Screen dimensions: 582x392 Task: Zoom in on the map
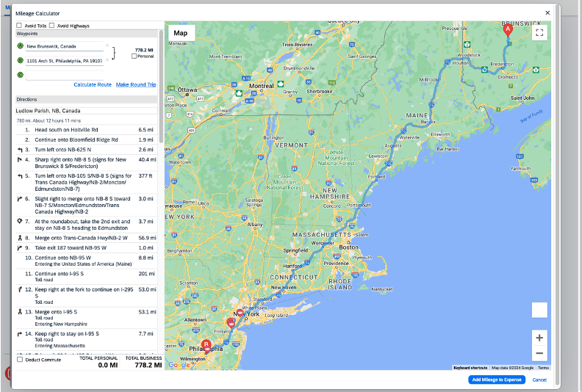pos(539,338)
